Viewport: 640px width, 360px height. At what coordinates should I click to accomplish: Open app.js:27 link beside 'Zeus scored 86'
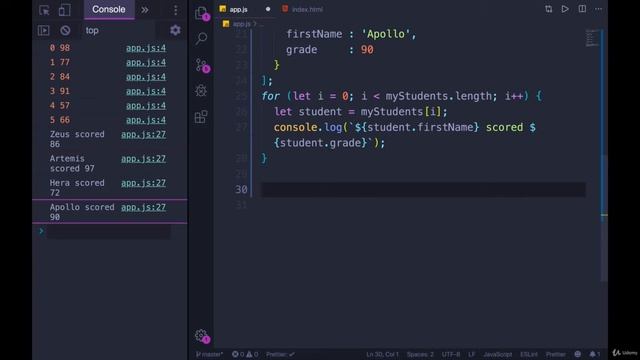[x=143, y=134]
